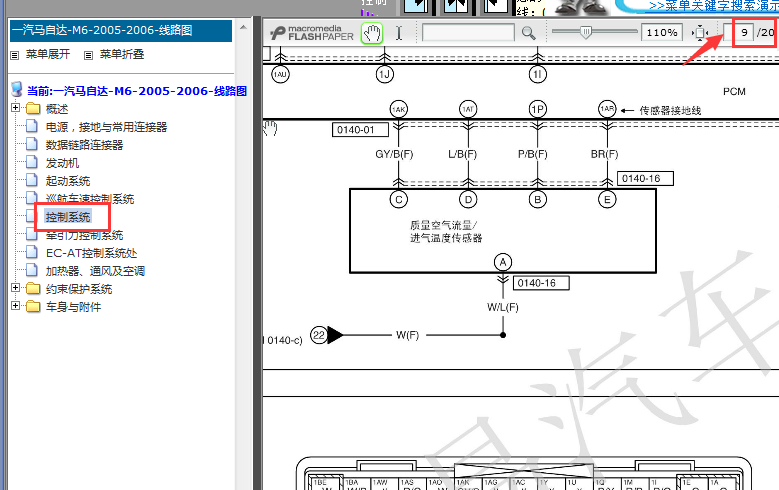Click folder icon of 约束保护系统
The height and width of the screenshot is (490, 779).
point(33,289)
